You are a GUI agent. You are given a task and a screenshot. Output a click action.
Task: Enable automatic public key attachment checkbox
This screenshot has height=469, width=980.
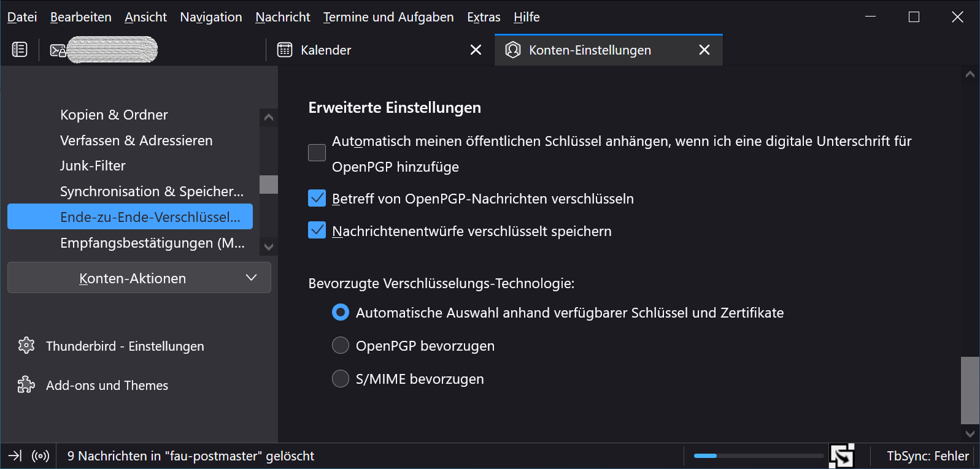coord(317,153)
